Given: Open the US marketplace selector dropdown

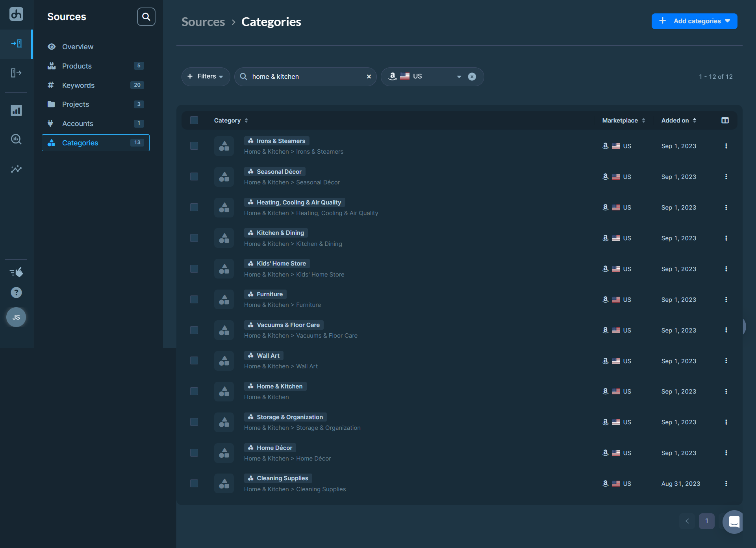Looking at the screenshot, I should [459, 77].
